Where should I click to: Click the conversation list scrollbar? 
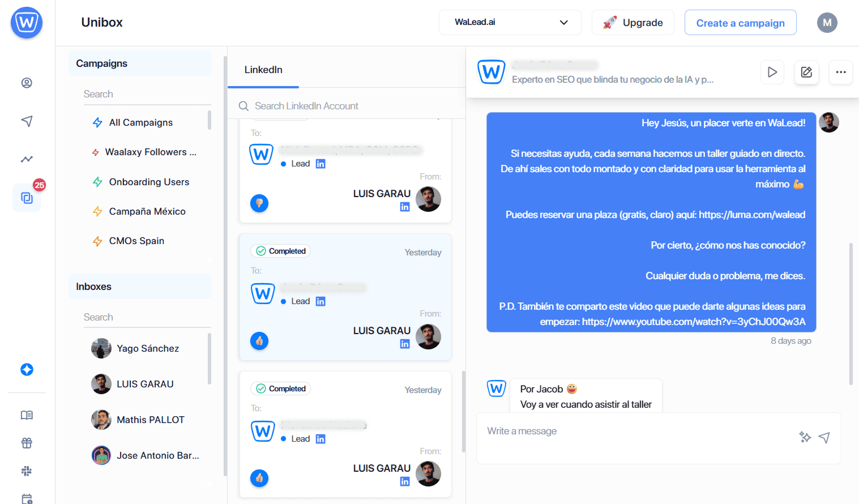[x=464, y=412]
